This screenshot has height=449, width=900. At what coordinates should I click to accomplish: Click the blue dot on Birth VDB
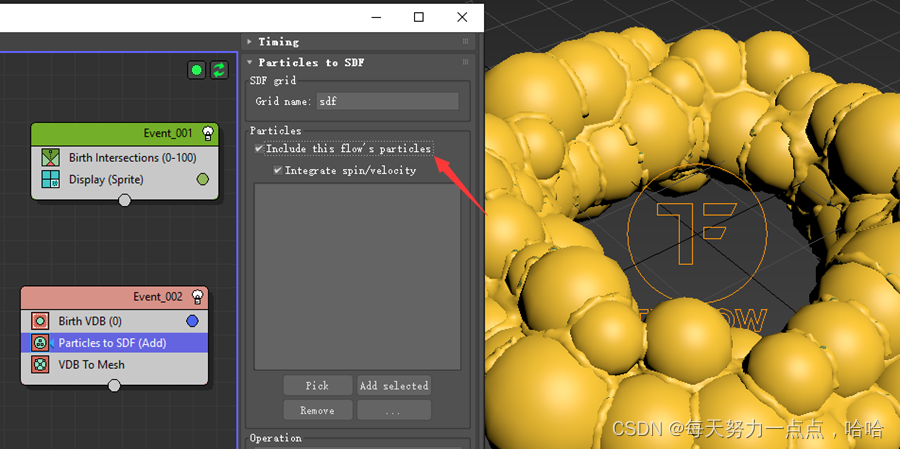click(x=192, y=321)
